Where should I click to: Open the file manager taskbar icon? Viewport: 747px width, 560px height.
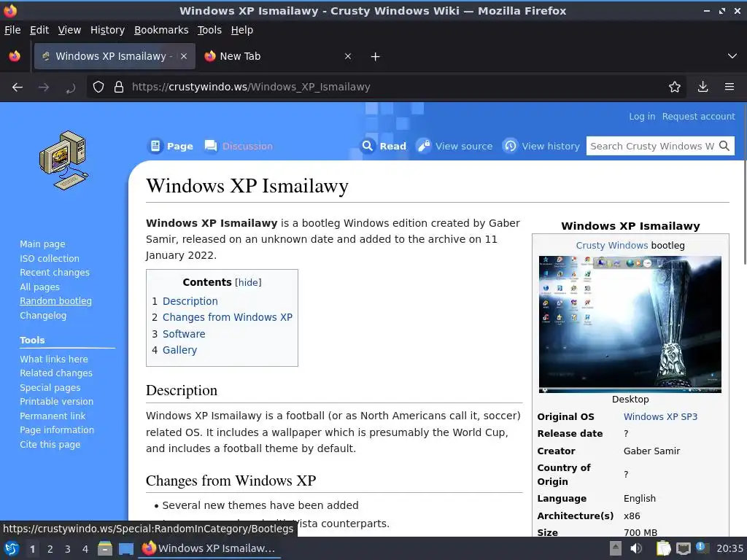pyautogui.click(x=105, y=548)
